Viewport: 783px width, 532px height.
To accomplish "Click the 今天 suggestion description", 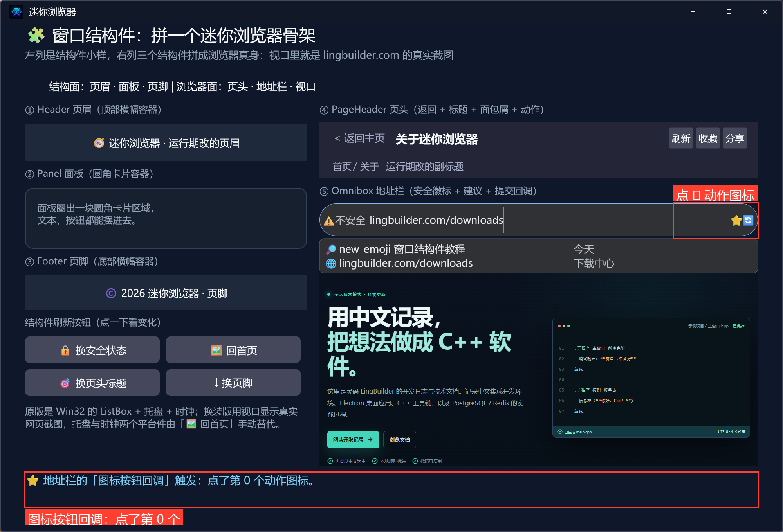I will pyautogui.click(x=584, y=249).
